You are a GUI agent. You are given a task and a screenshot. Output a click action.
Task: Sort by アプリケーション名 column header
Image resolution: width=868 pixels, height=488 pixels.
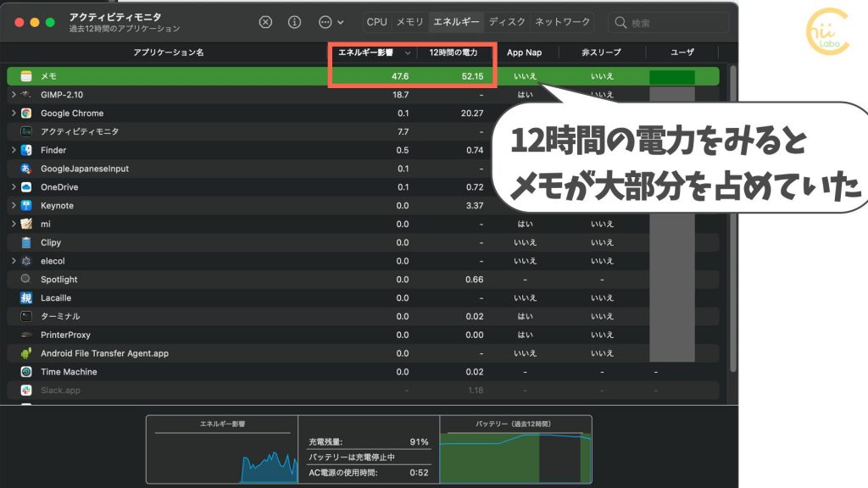(x=169, y=53)
